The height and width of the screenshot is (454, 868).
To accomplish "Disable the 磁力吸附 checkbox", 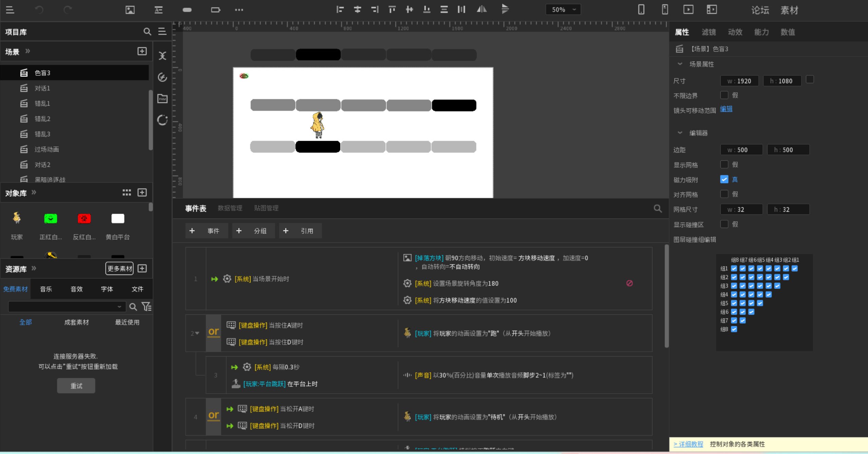I will click(724, 179).
